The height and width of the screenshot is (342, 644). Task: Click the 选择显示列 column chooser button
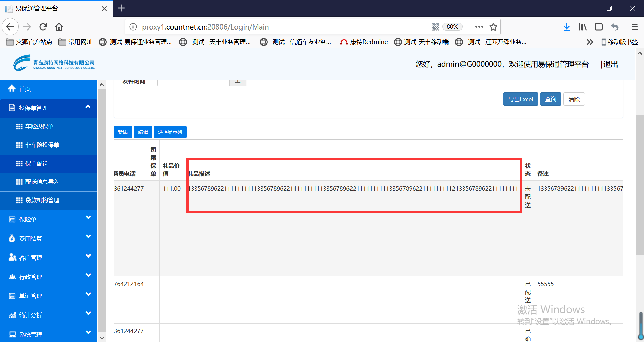[x=170, y=132]
